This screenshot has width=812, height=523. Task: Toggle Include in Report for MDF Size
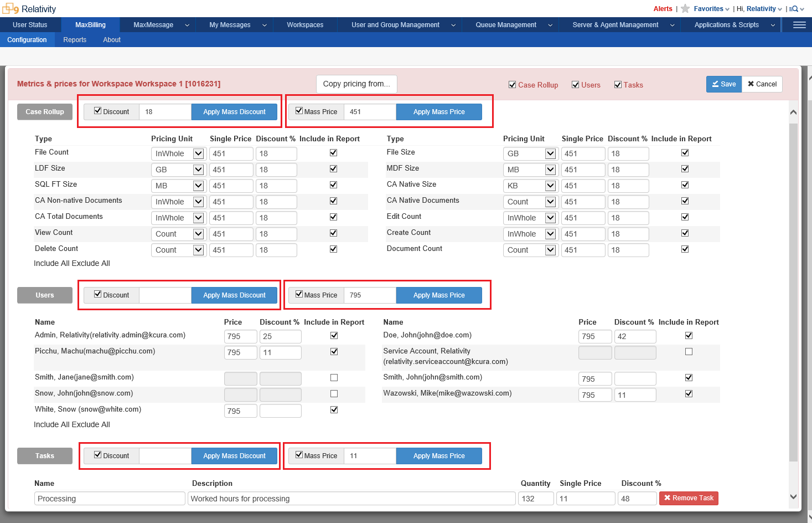(685, 168)
